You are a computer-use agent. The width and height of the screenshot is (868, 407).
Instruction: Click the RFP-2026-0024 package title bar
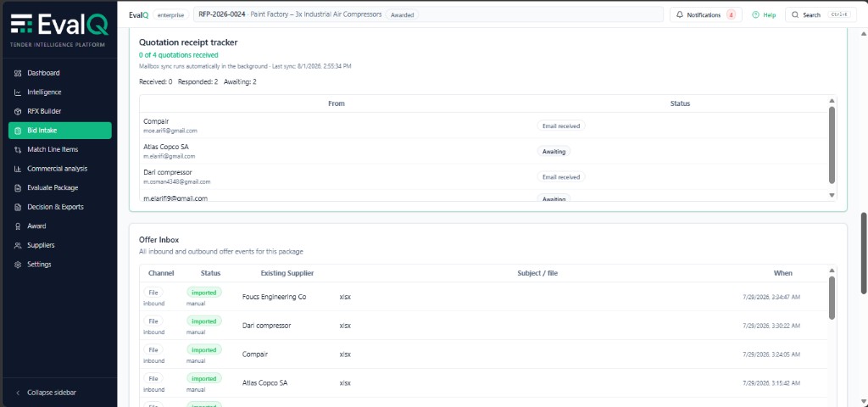click(428, 15)
